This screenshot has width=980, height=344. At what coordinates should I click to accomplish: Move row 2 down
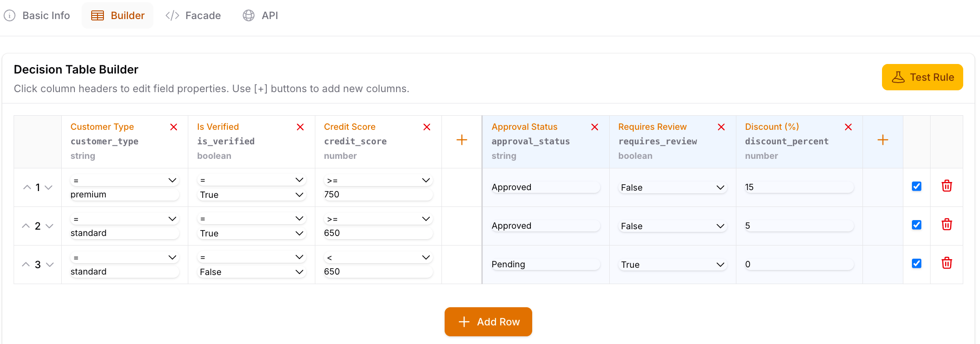pos(49,226)
